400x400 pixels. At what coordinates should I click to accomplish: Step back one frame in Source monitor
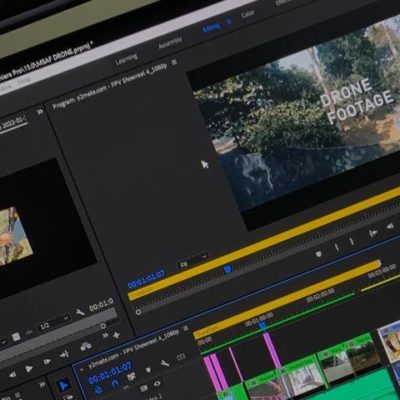point(12,375)
